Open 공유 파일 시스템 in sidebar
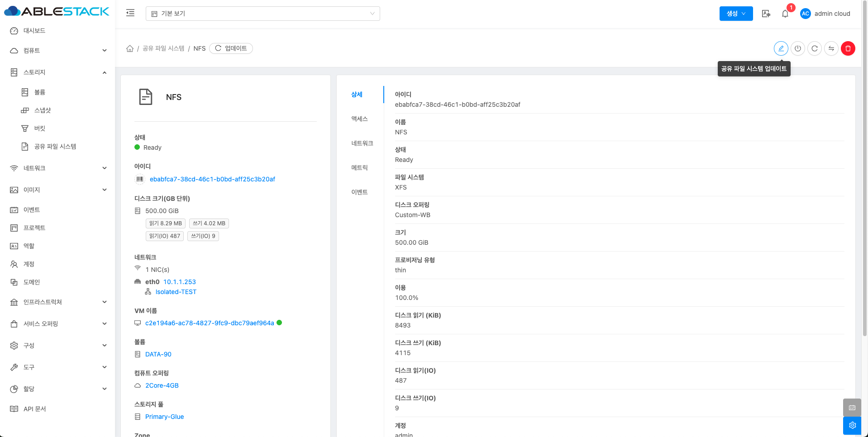The width and height of the screenshot is (868, 437). click(55, 147)
